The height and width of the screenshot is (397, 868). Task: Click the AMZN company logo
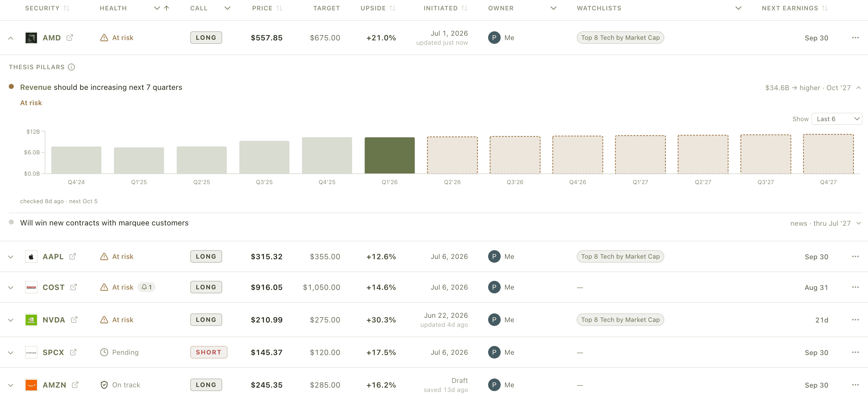point(31,384)
